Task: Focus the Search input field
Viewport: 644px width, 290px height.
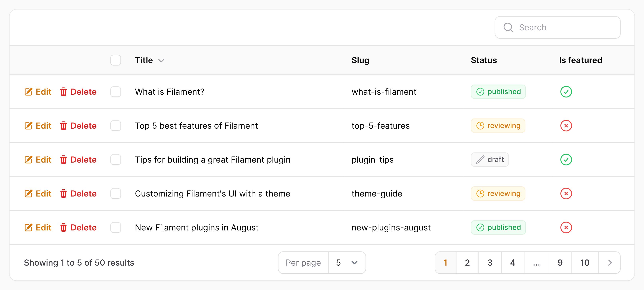Action: [558, 27]
